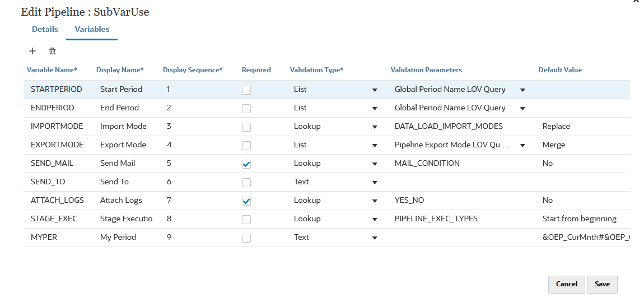Click the Display Name column header
Viewport: 644px width, 302px height.
click(120, 70)
